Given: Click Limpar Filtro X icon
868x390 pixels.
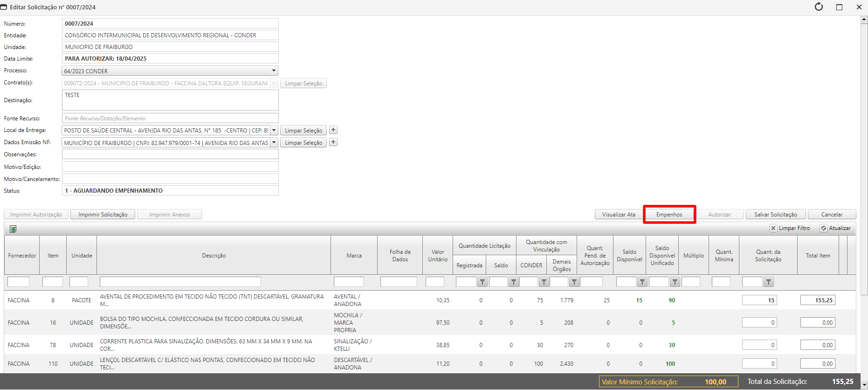Looking at the screenshot, I should (773, 228).
